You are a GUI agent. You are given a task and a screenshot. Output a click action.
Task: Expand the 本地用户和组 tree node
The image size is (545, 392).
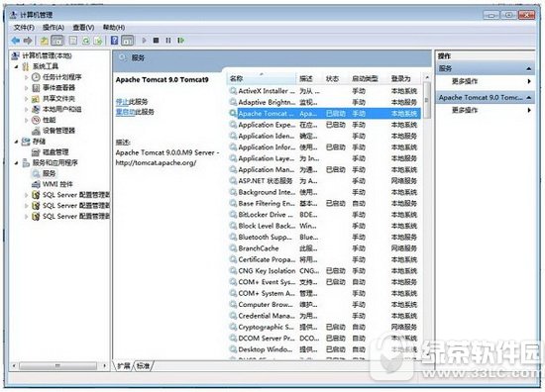(27, 109)
